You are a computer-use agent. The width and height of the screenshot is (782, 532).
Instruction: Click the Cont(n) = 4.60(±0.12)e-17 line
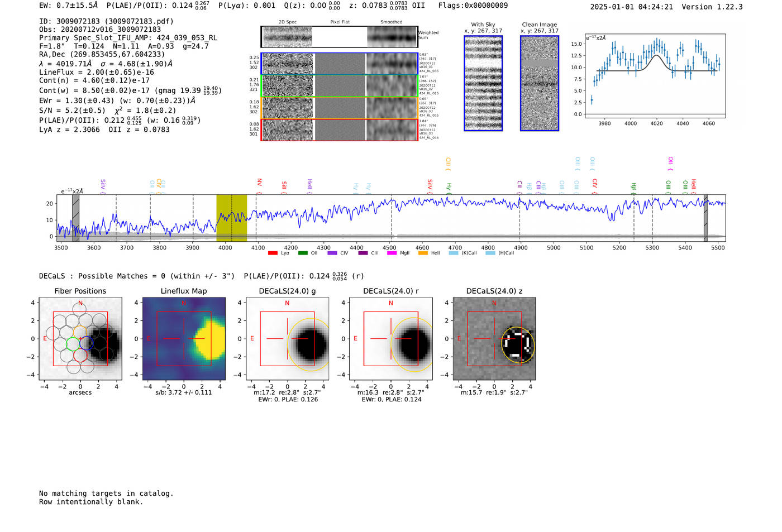(x=94, y=80)
